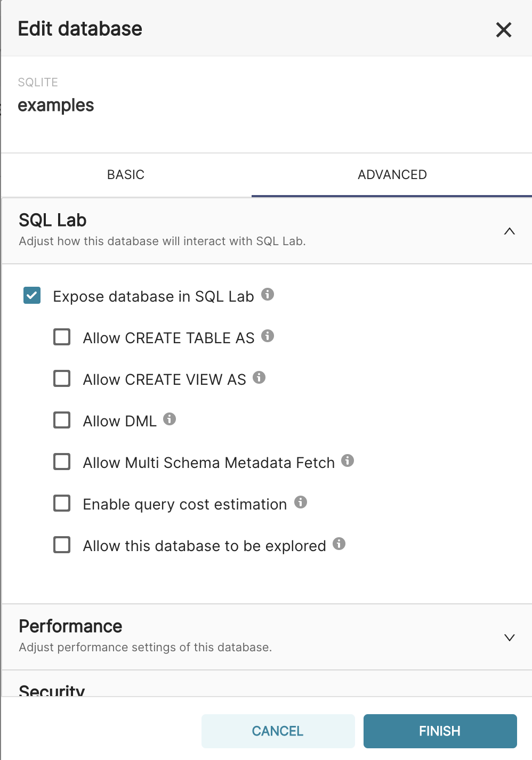Click info icon beside Allow database to be explored
Screen dimensions: 532x760
(x=339, y=544)
